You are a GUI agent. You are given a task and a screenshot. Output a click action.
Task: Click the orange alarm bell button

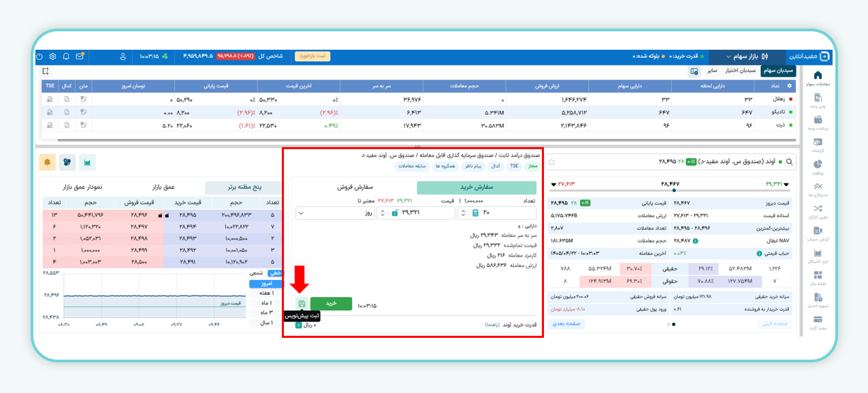(48, 162)
